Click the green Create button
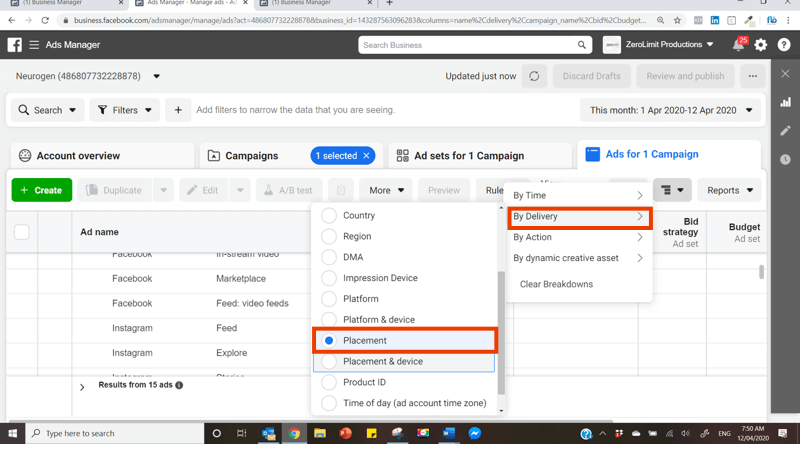 coord(42,190)
